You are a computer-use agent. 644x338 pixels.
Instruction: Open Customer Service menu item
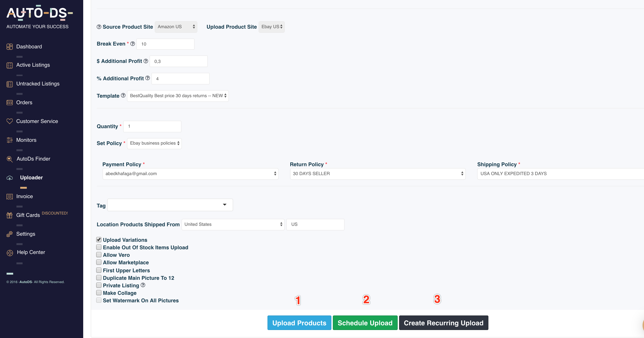pyautogui.click(x=37, y=121)
